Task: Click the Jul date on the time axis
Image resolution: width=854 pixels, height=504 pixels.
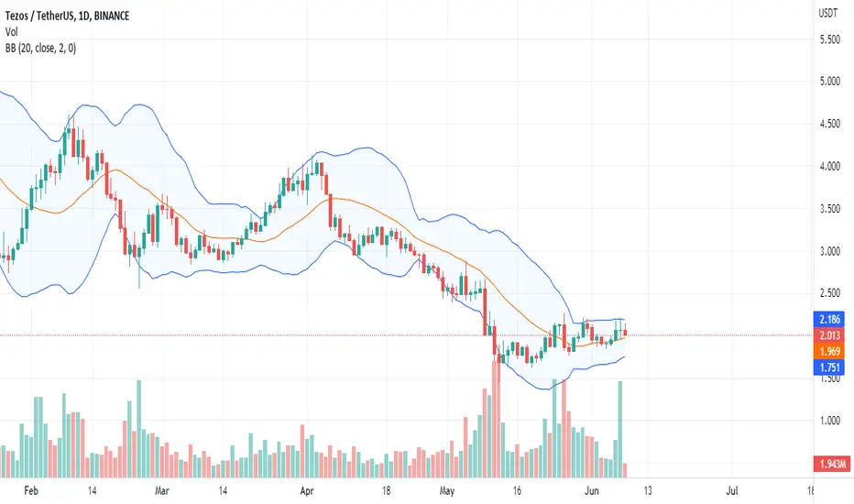Action: (732, 491)
